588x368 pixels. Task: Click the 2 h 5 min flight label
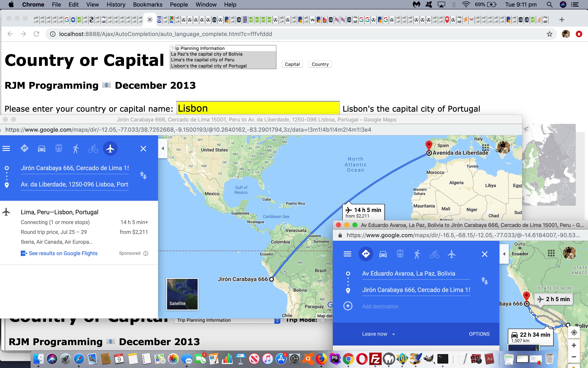point(554,299)
